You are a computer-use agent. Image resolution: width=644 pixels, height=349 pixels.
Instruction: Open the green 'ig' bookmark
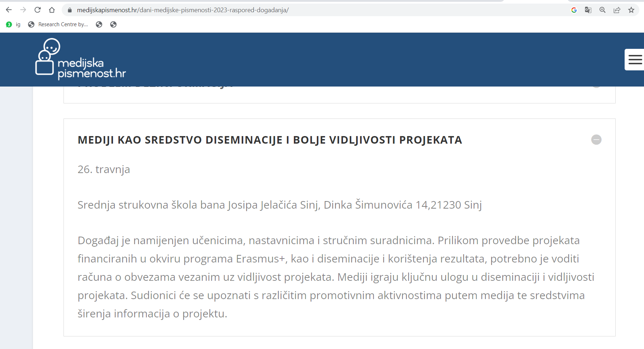tap(13, 24)
